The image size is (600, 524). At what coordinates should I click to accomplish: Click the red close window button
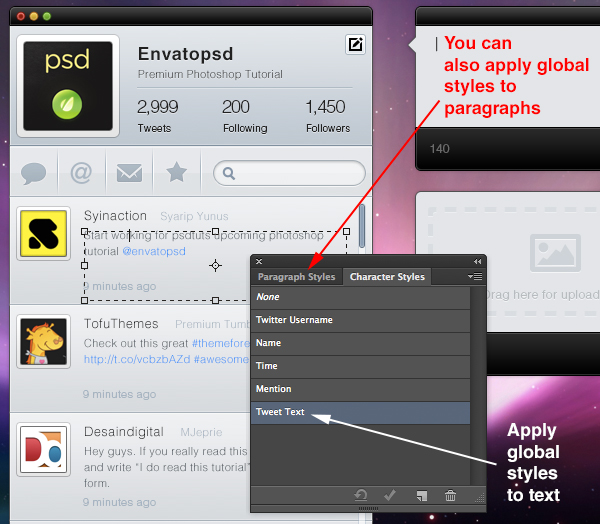21,16
